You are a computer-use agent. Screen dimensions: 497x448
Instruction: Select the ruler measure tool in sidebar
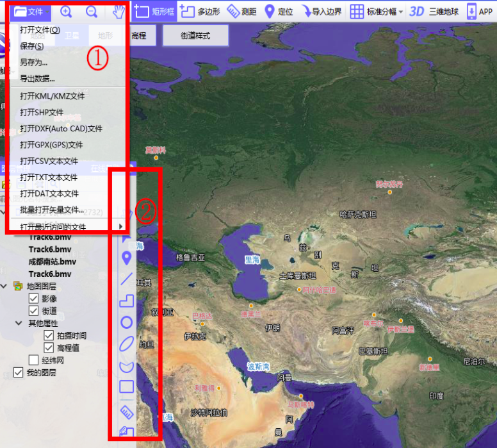click(x=127, y=412)
